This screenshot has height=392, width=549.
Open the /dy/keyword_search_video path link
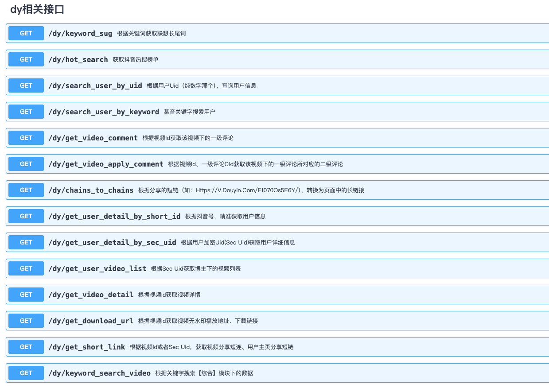point(99,373)
